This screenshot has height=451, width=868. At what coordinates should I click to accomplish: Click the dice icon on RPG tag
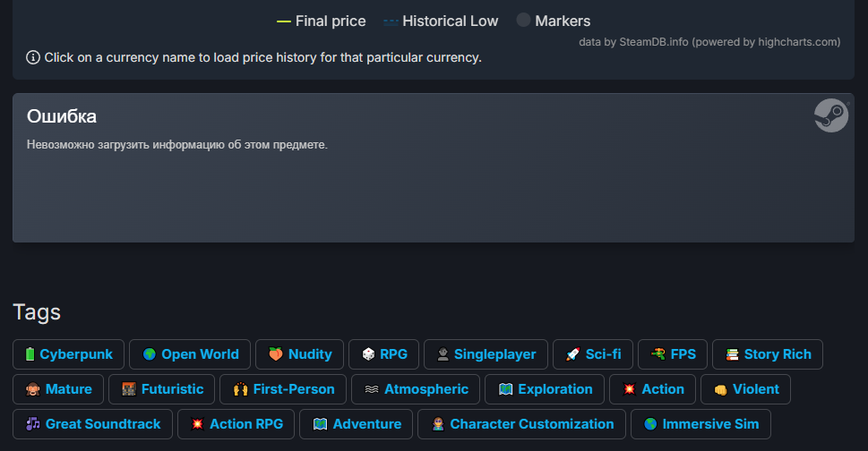pyautogui.click(x=368, y=354)
